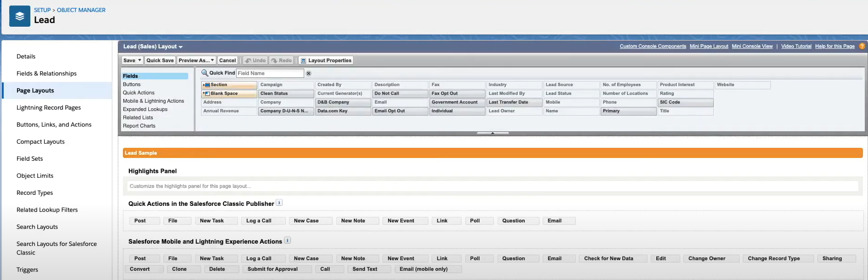The height and width of the screenshot is (280, 868).
Task: Select Fields in the palette category list
Action: point(155,76)
